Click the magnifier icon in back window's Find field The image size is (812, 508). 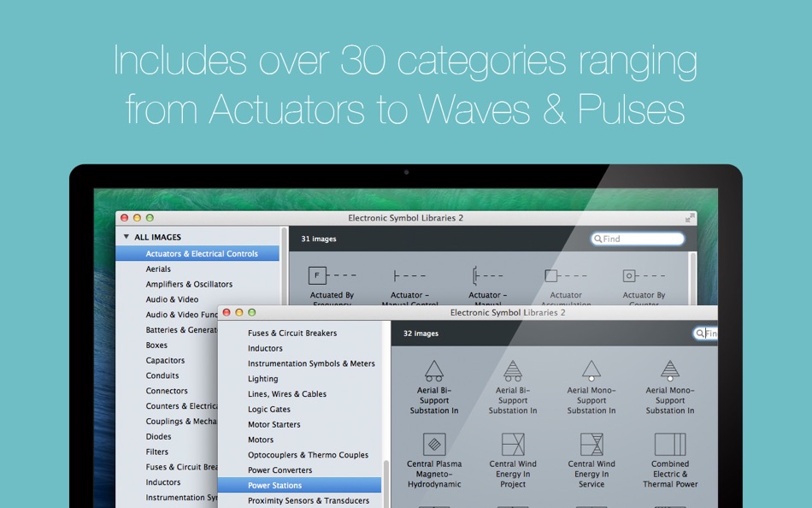pos(598,239)
